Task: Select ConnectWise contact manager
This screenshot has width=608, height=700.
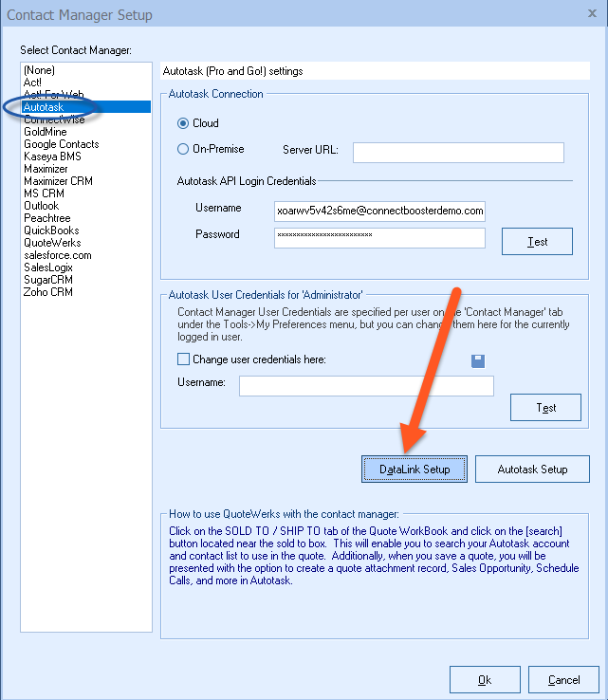Action: tap(86, 120)
